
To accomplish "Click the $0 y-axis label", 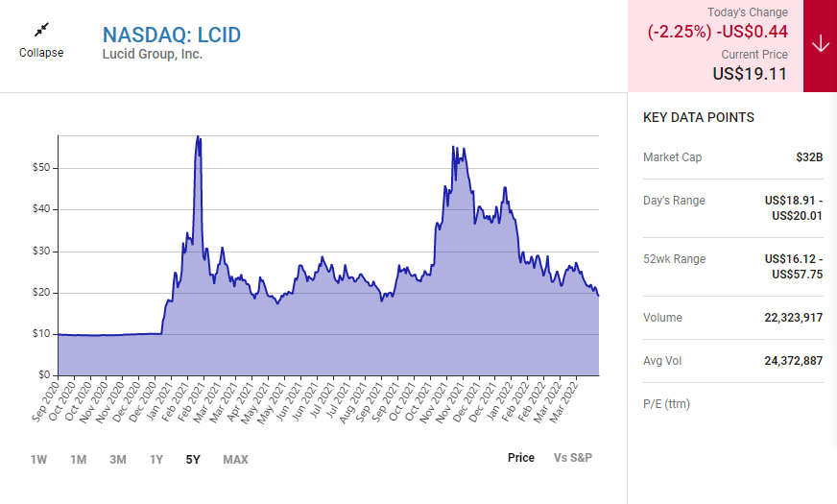I will coord(44,374).
